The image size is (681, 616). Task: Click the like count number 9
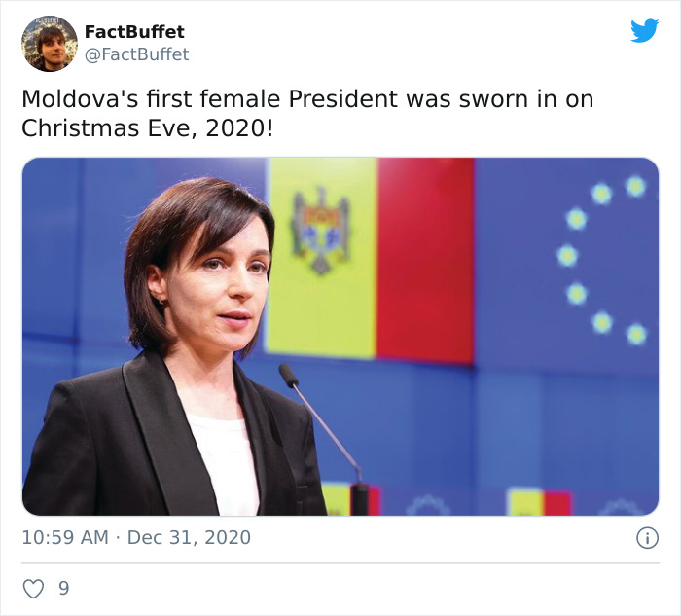coord(64,589)
